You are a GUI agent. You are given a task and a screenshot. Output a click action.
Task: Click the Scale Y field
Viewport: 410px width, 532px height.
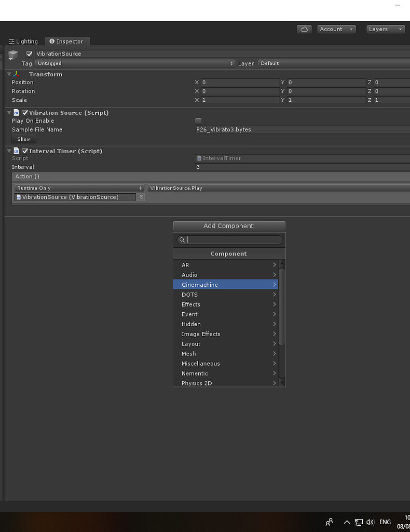(x=326, y=100)
